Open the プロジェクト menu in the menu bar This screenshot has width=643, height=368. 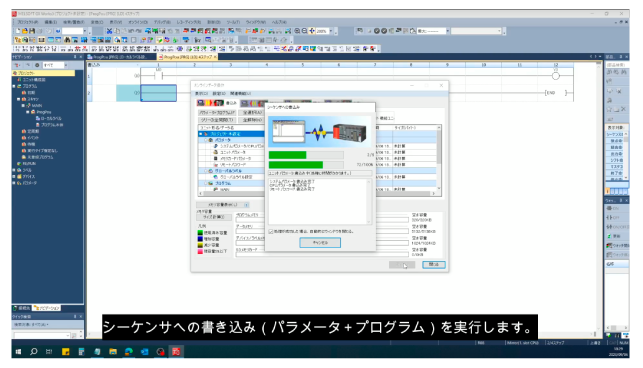(x=28, y=22)
